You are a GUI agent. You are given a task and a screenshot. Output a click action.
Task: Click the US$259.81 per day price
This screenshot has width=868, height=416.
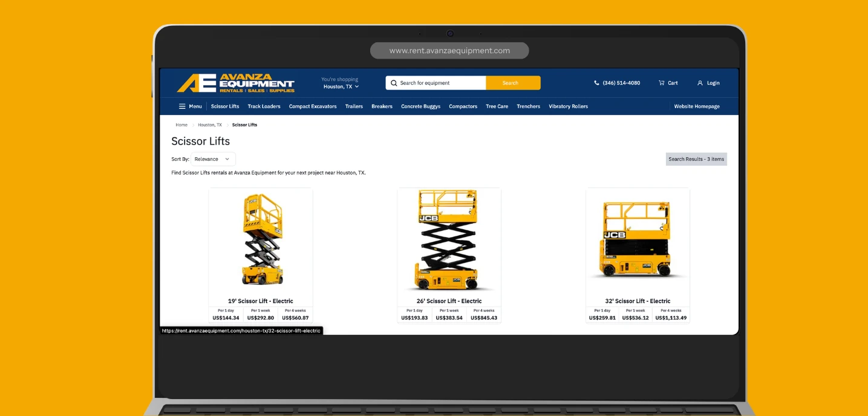click(602, 318)
